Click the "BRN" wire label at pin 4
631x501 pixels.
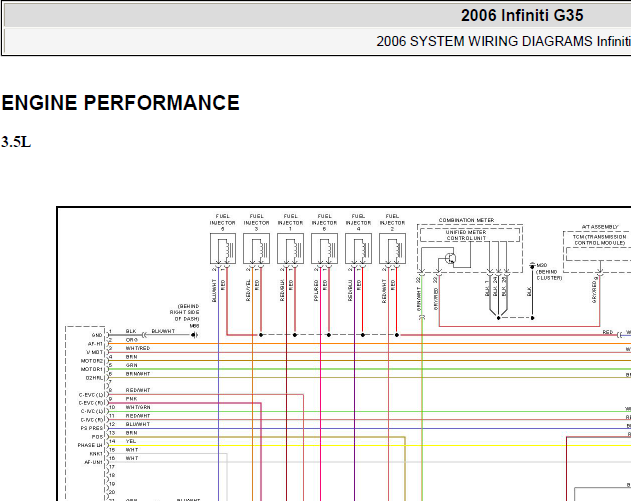[131, 357]
